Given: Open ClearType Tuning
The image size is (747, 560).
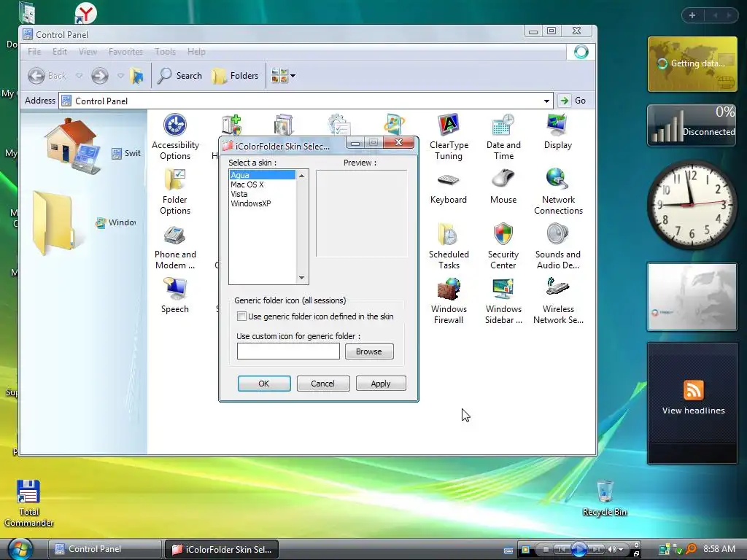Looking at the screenshot, I should click(x=449, y=136).
